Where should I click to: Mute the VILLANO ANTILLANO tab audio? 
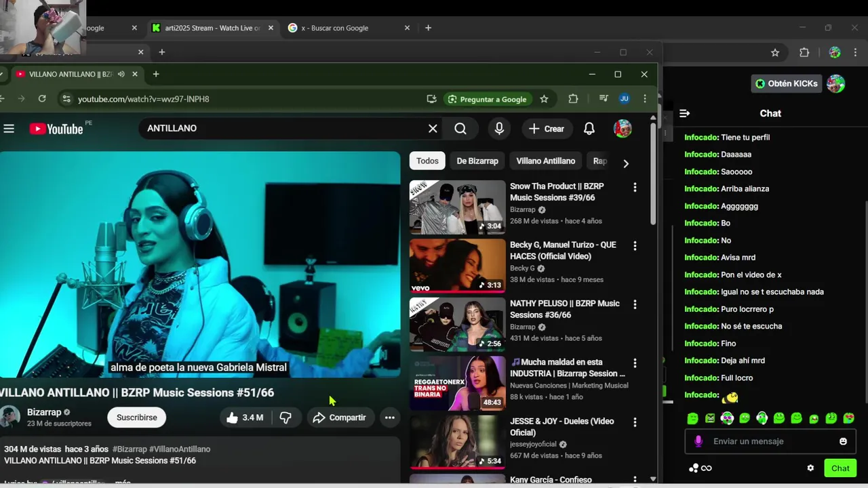click(x=121, y=74)
